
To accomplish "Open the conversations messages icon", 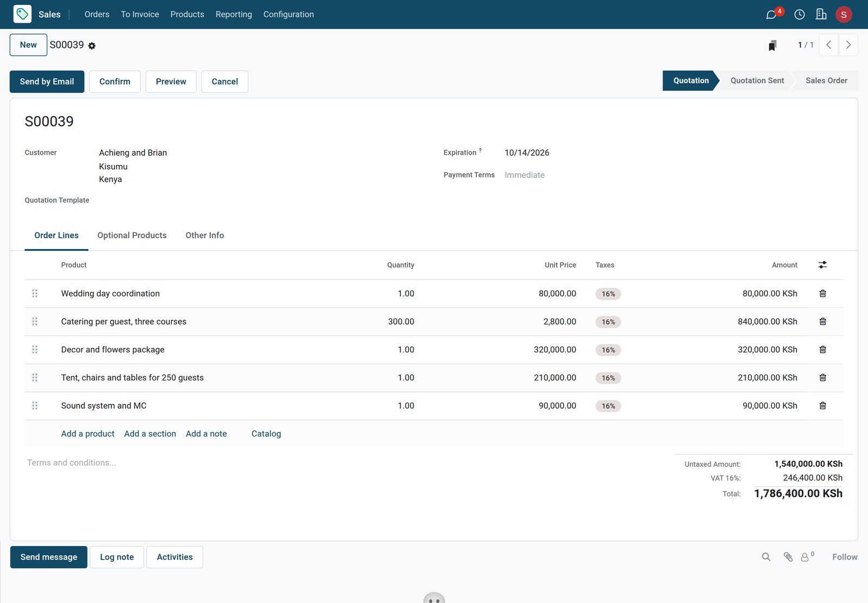I will coord(771,15).
